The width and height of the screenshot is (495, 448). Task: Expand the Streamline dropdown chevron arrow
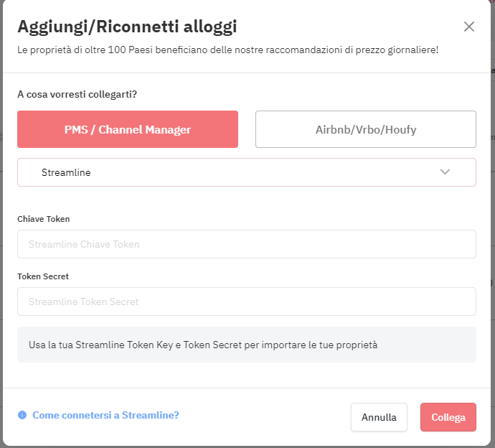pos(445,172)
